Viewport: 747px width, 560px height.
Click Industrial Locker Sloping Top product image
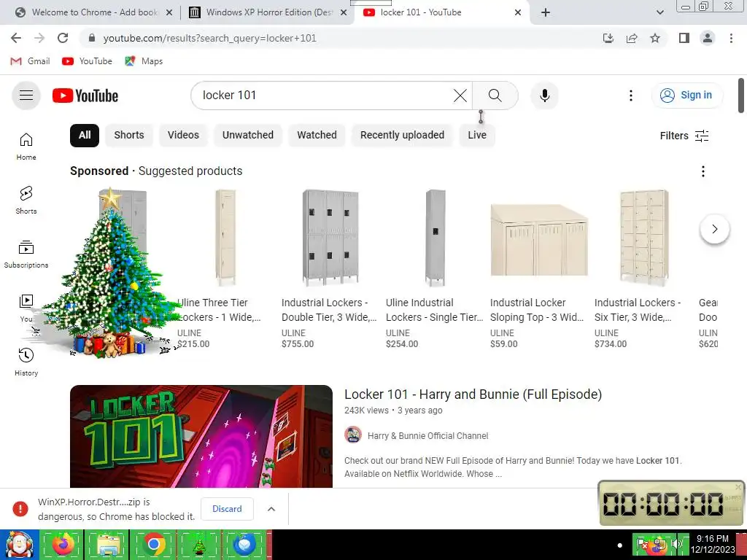[539, 238]
